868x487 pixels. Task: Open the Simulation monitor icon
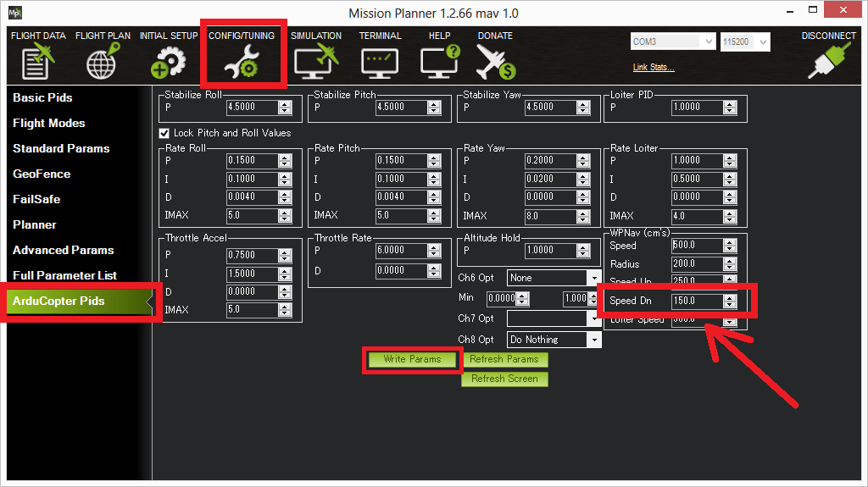click(x=315, y=62)
